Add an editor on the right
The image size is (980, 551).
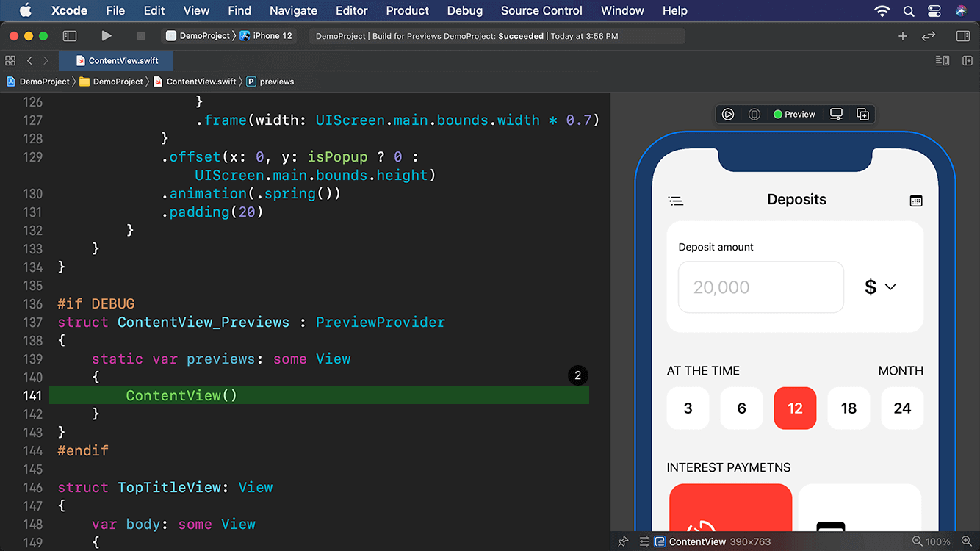968,60
